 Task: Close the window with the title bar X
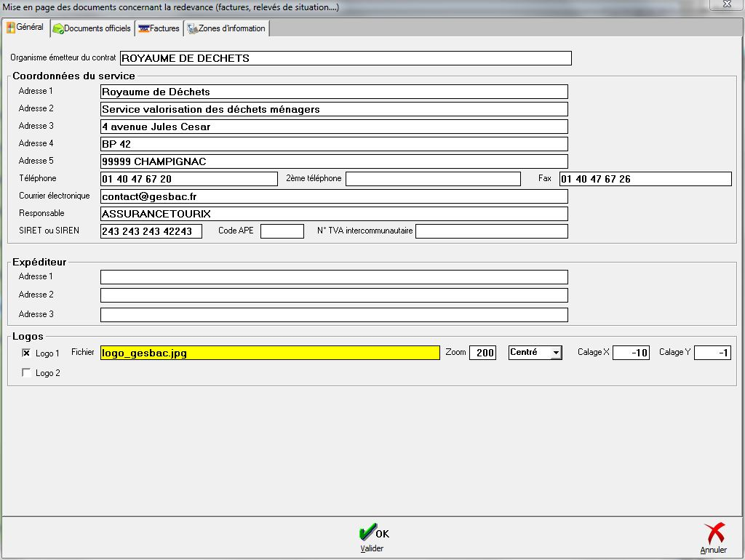click(726, 4)
